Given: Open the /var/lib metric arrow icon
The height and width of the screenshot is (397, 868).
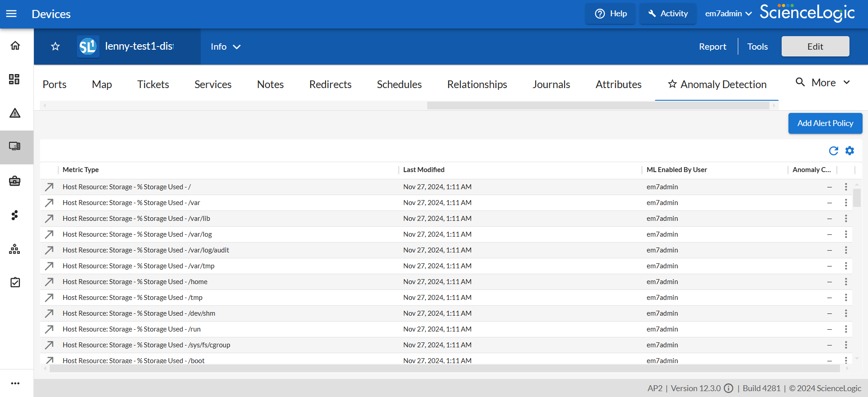Looking at the screenshot, I should 49,219.
